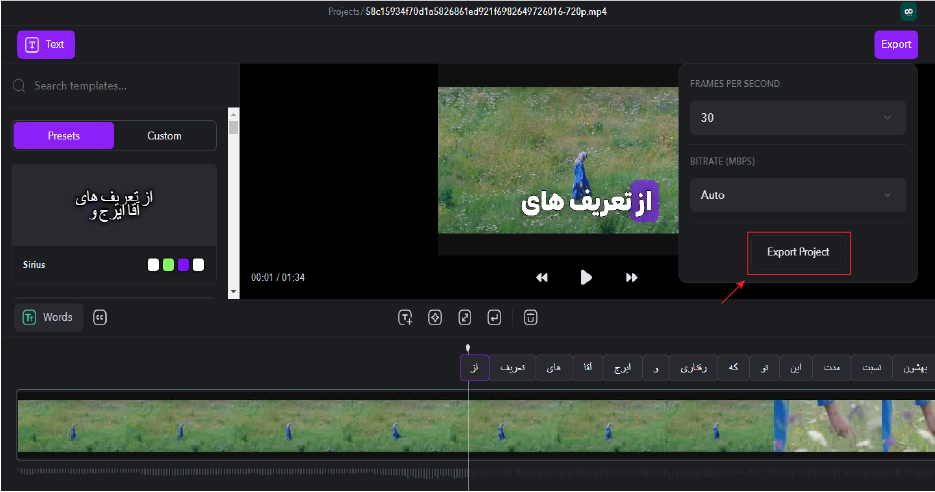Pick the purple Sirius color swatch
935x492 pixels.
(183, 265)
